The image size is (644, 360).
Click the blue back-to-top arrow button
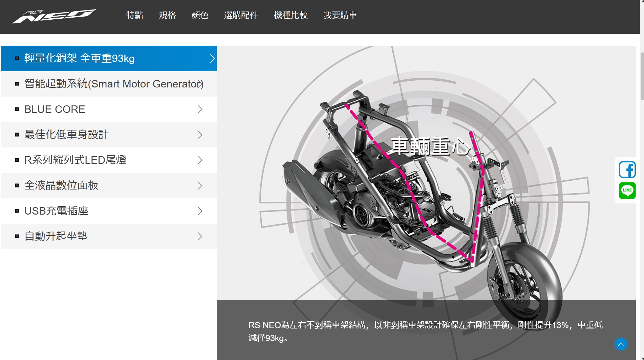click(621, 344)
